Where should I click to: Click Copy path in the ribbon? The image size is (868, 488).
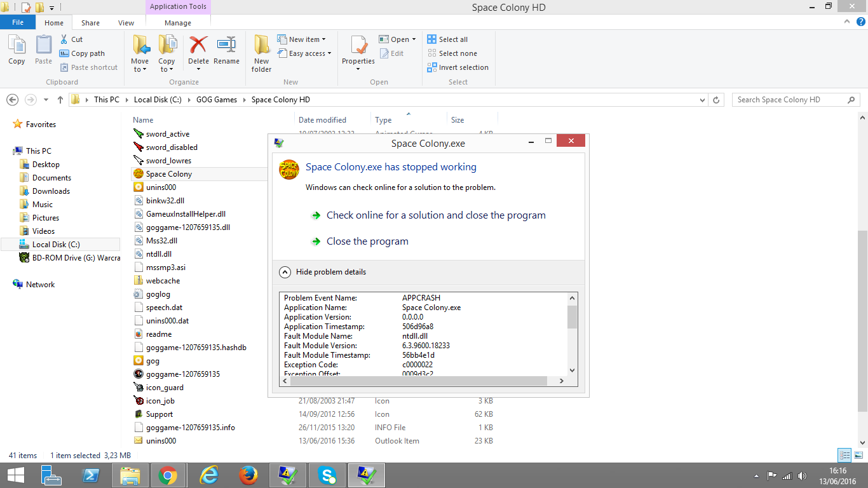82,53
